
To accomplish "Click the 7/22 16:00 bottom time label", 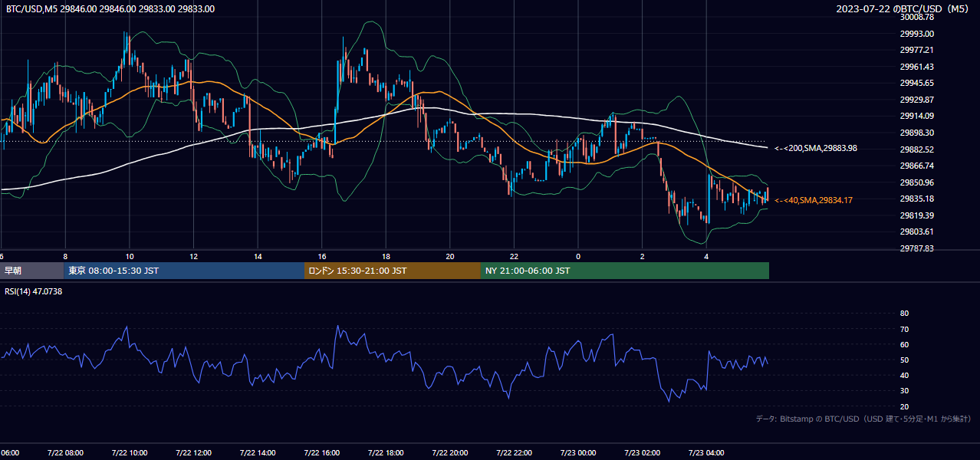I will [321, 452].
